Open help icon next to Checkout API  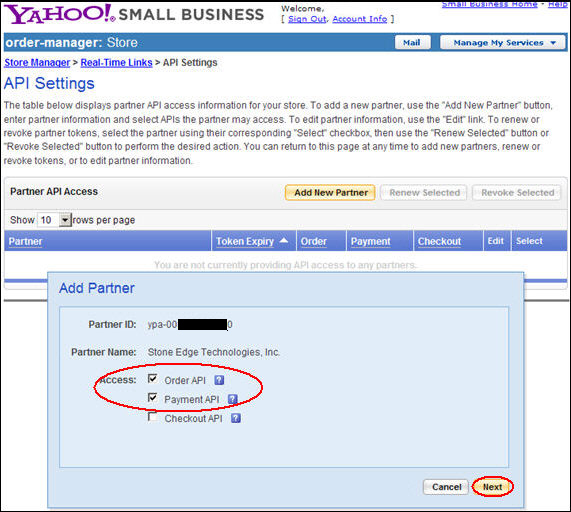(236, 418)
